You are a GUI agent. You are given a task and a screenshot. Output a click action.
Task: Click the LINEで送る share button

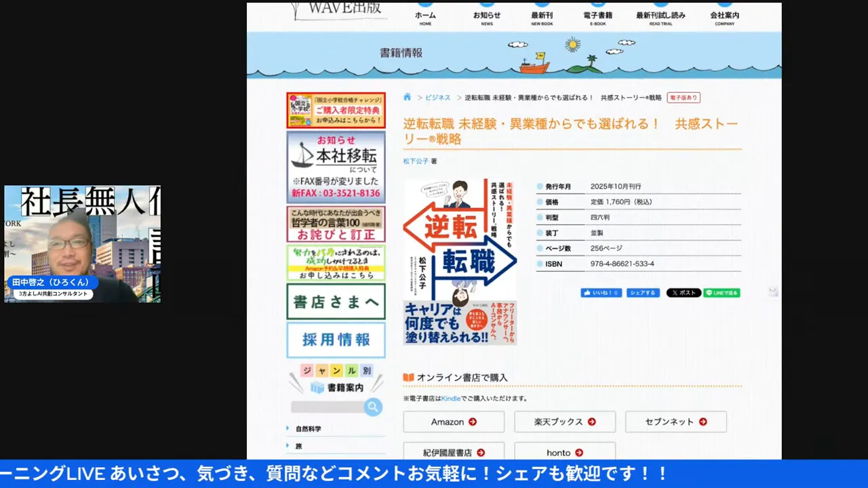tap(722, 293)
